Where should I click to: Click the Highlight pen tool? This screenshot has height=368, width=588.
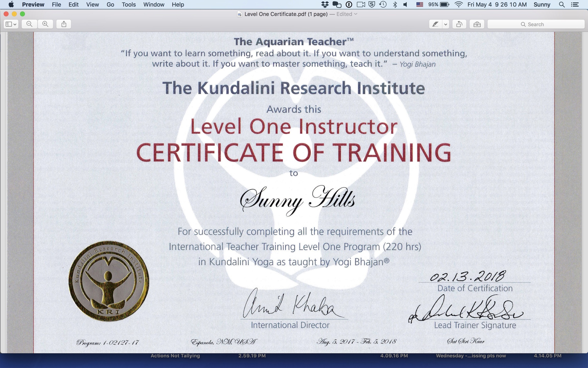tap(435, 24)
